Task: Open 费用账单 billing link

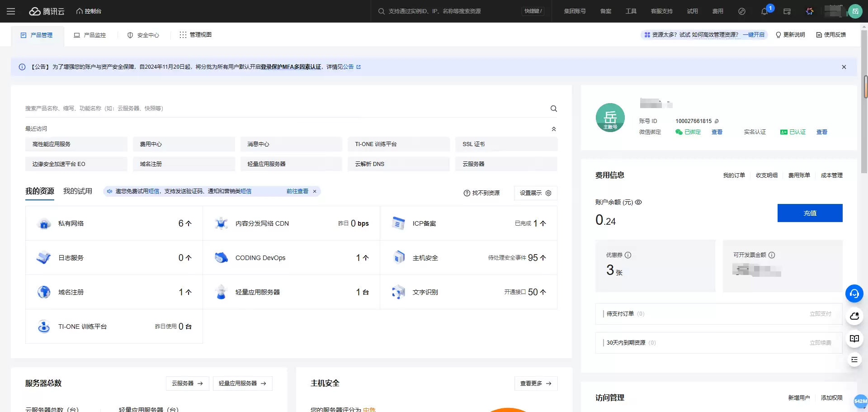Action: 799,175
